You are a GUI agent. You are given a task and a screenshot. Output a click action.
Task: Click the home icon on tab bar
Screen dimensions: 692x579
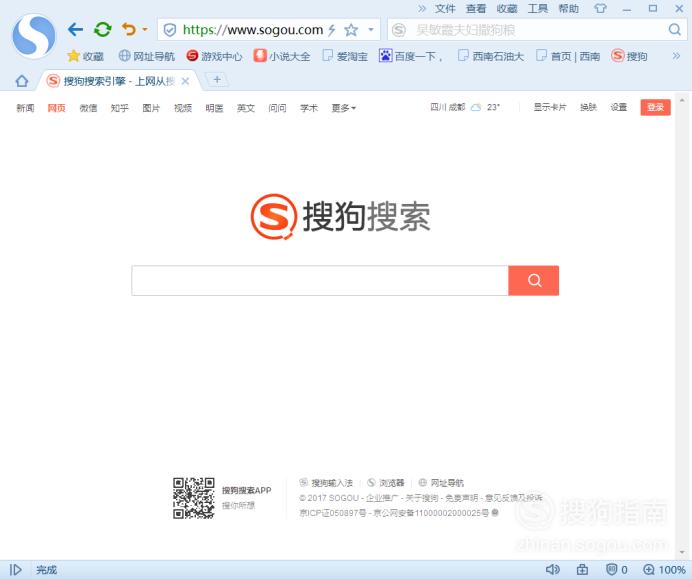pyautogui.click(x=22, y=81)
